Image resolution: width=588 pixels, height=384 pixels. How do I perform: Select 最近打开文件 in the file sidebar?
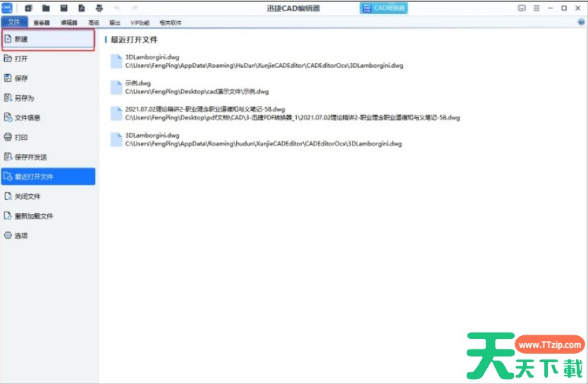click(48, 176)
